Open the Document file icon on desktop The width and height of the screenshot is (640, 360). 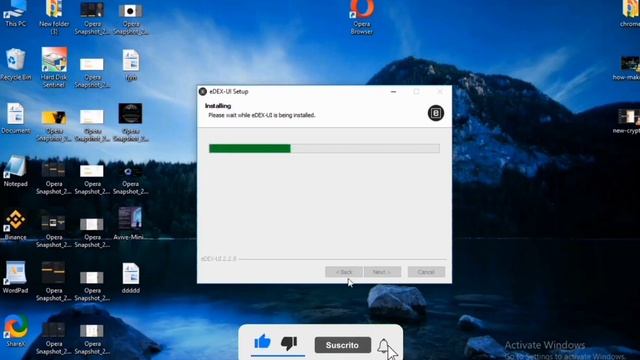coord(16,118)
